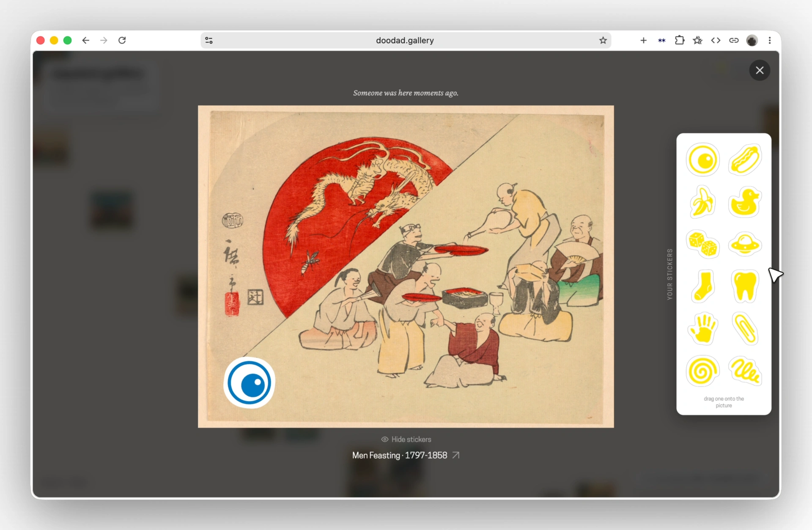Click the blue eye sticker on artwork

coord(250,383)
